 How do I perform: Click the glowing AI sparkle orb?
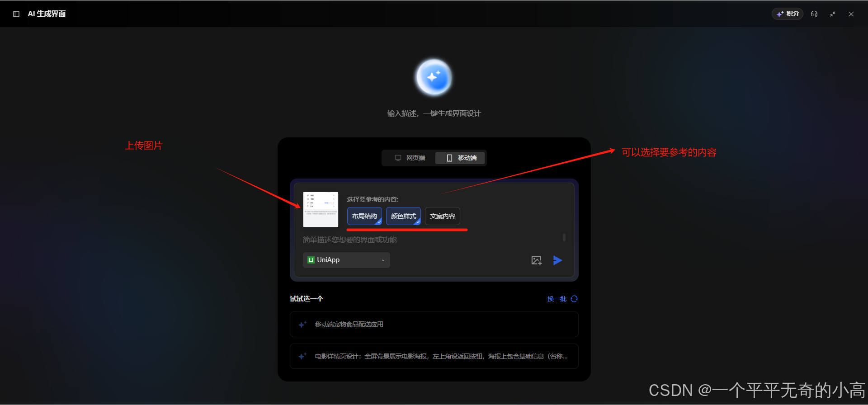[434, 77]
